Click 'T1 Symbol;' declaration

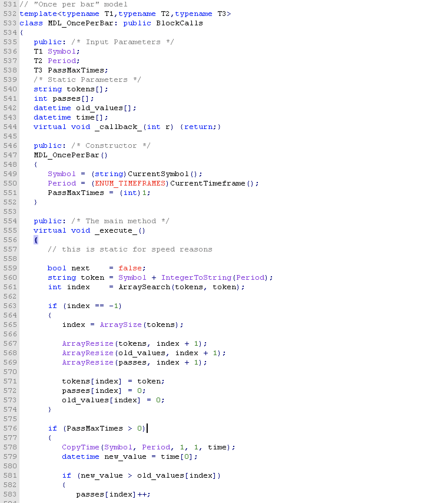[57, 52]
